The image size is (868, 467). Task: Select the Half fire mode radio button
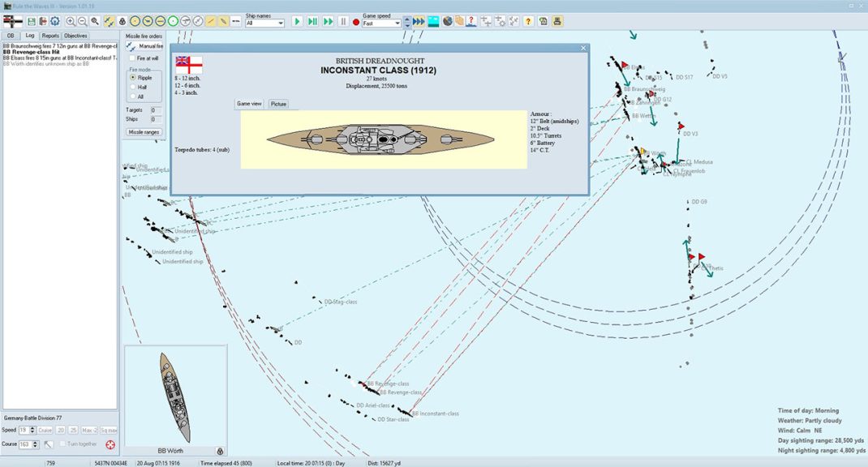132,87
